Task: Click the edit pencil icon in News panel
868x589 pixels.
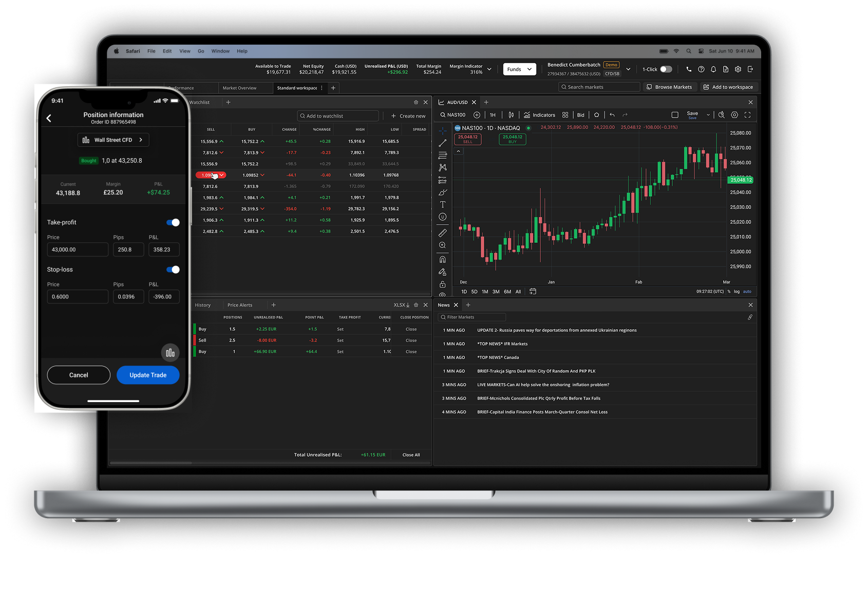Action: tap(750, 317)
